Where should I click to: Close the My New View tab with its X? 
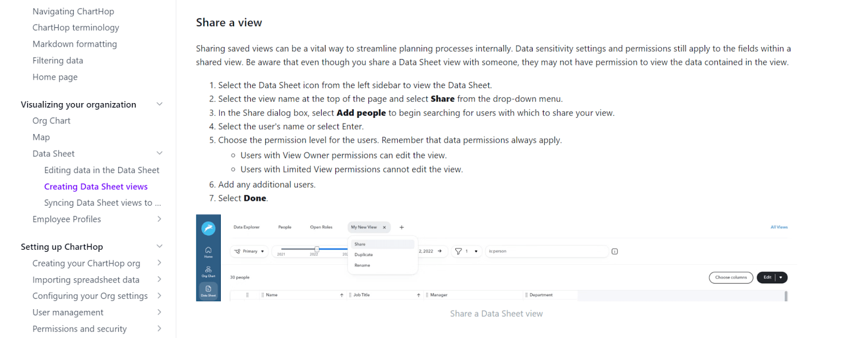point(384,227)
